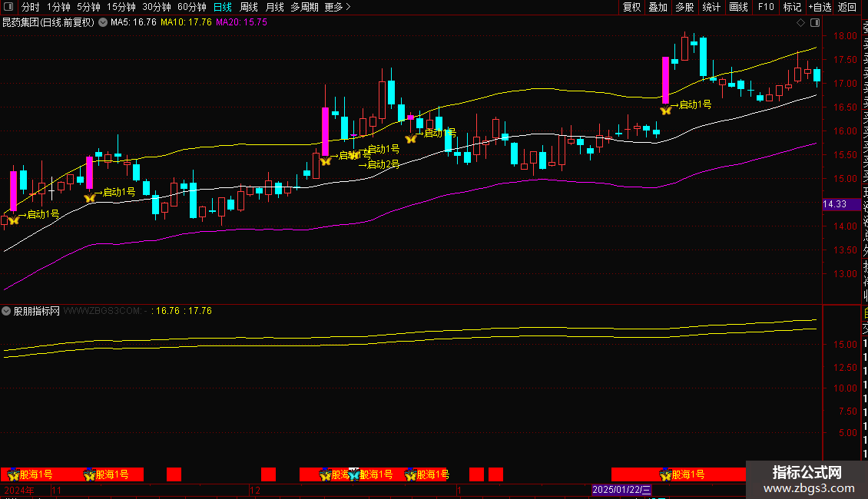Switch to 周线 weekly chart
The image size is (868, 499).
point(249,7)
